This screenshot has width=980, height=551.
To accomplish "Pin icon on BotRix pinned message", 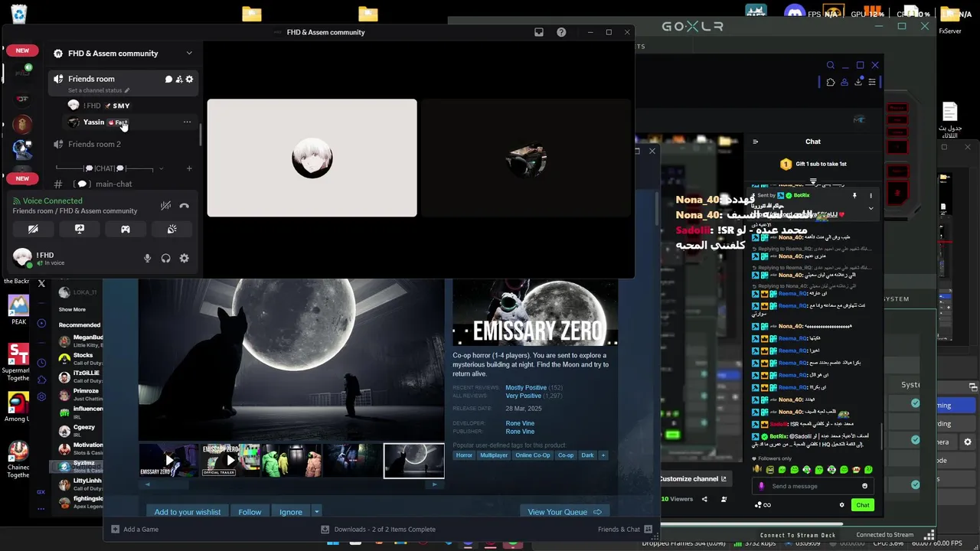I will [854, 196].
